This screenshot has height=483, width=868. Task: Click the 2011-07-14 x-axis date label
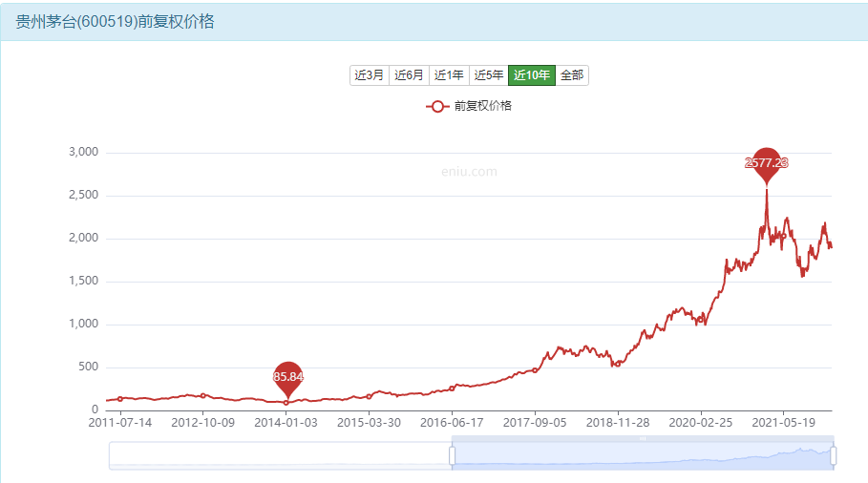[120, 423]
